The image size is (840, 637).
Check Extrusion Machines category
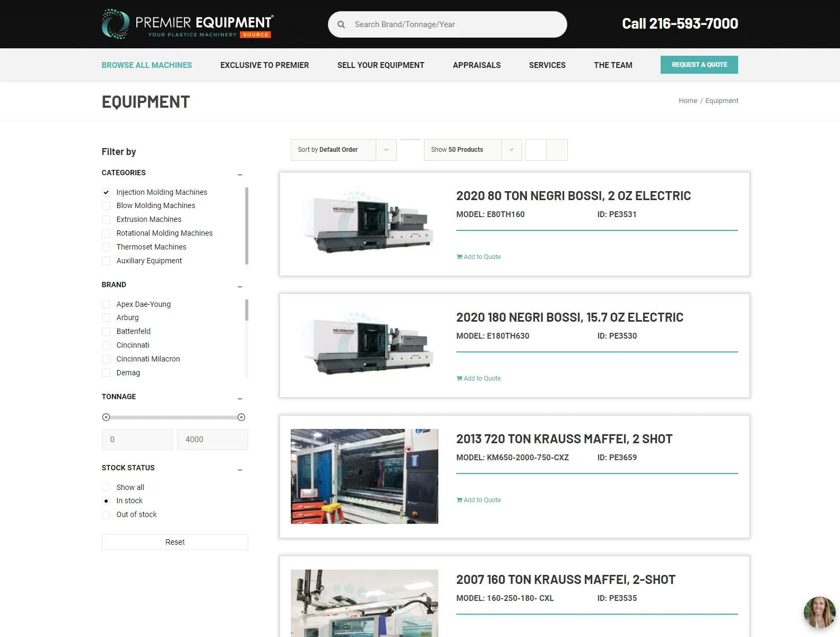click(106, 220)
